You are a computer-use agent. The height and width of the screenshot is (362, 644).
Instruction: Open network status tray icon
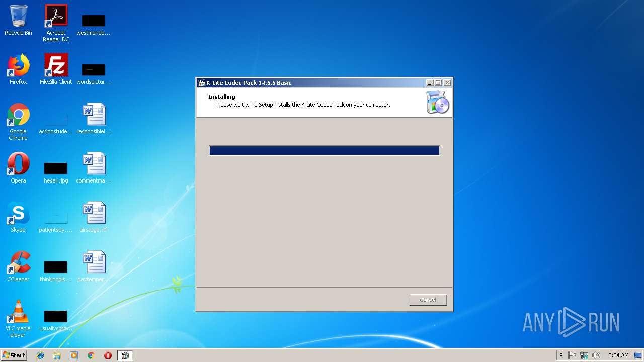(584, 355)
